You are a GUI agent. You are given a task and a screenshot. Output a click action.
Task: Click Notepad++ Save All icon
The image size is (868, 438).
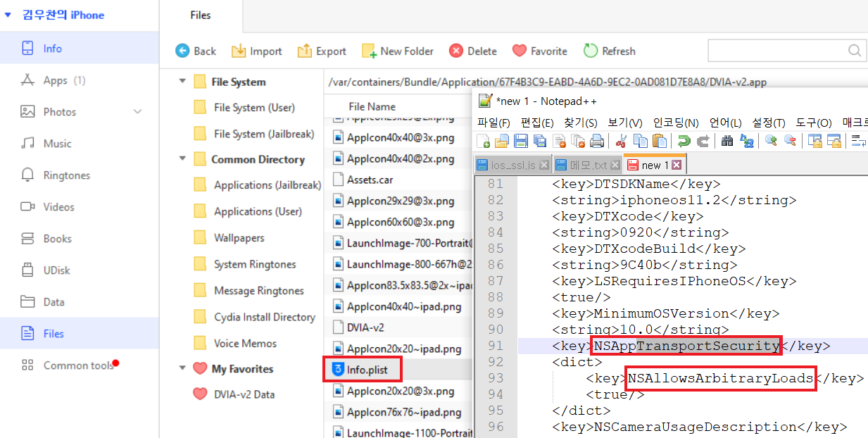(540, 141)
